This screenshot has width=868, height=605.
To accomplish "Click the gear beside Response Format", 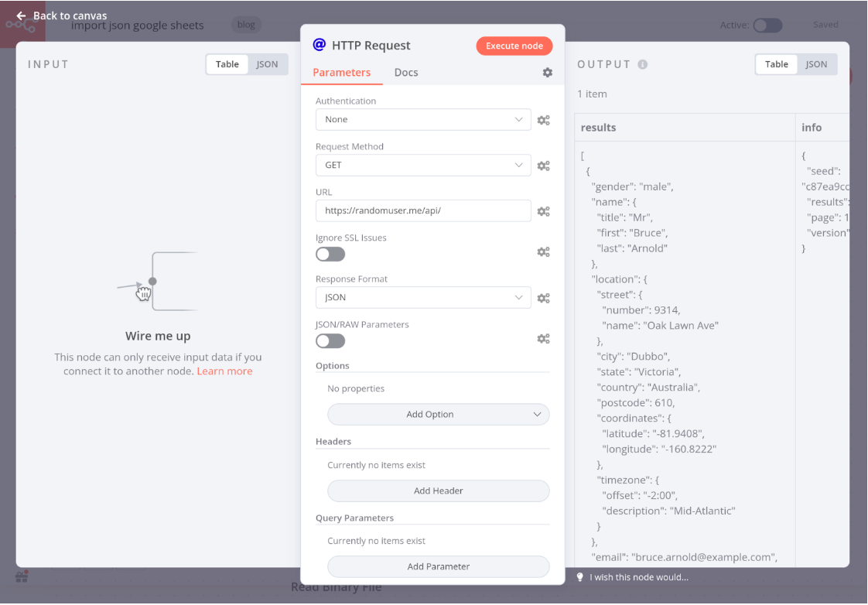I will point(543,297).
